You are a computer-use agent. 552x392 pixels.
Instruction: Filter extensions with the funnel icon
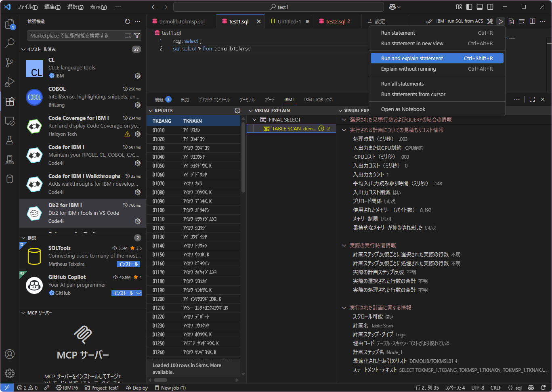[137, 36]
